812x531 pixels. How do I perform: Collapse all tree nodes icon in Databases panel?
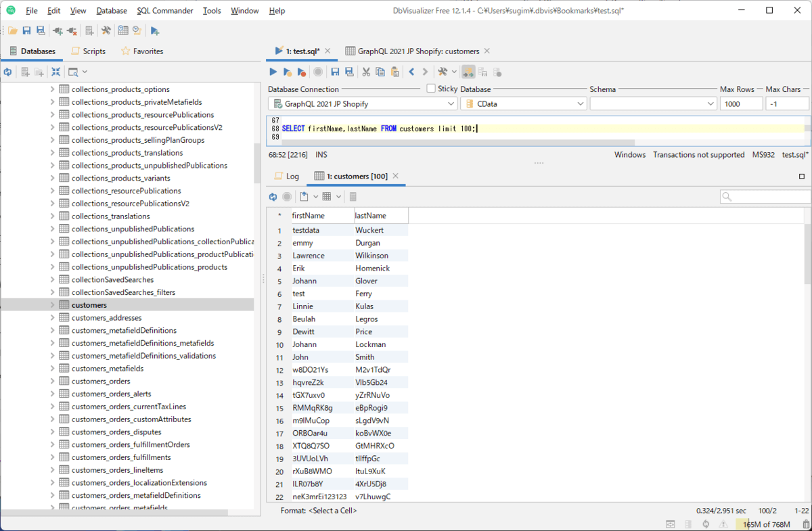55,72
